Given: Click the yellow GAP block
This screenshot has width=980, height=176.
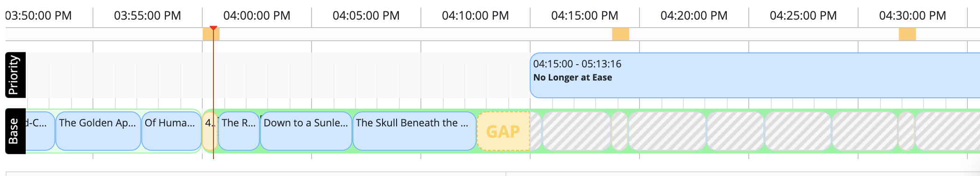Looking at the screenshot, I should click(503, 131).
